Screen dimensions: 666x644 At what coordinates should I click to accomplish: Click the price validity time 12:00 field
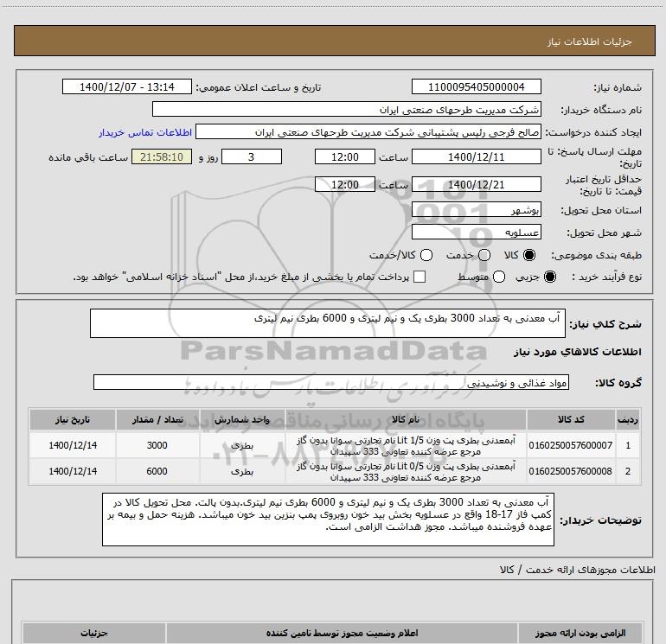(x=345, y=184)
